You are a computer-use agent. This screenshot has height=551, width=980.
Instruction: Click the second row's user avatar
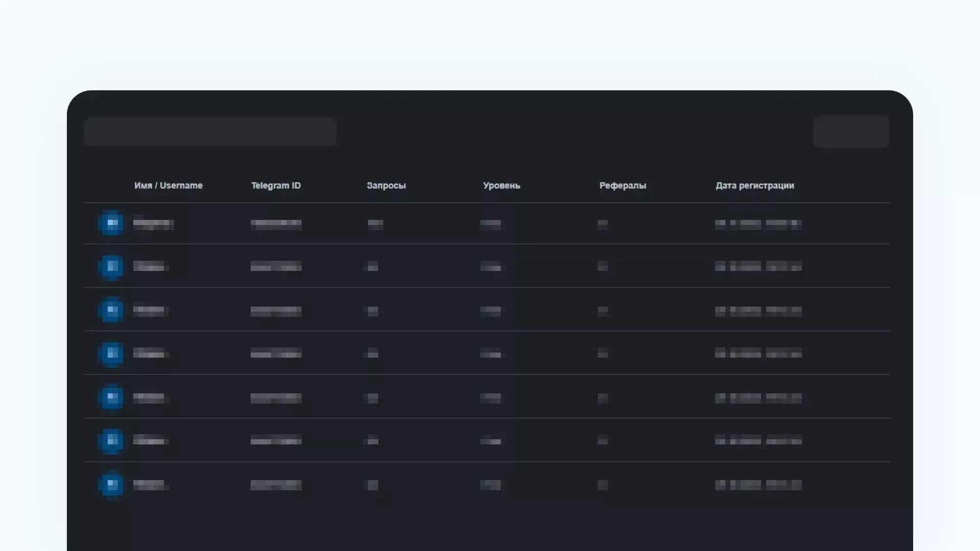(111, 266)
